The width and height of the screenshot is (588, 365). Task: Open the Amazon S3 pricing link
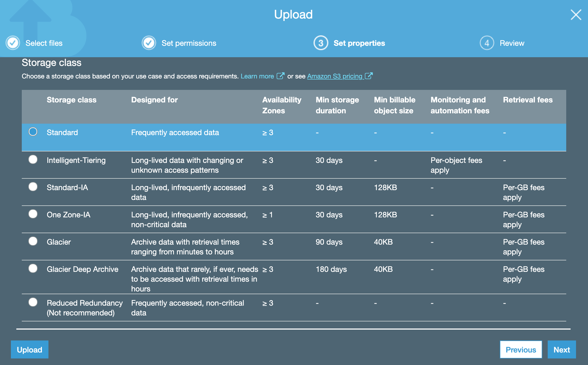click(x=335, y=76)
